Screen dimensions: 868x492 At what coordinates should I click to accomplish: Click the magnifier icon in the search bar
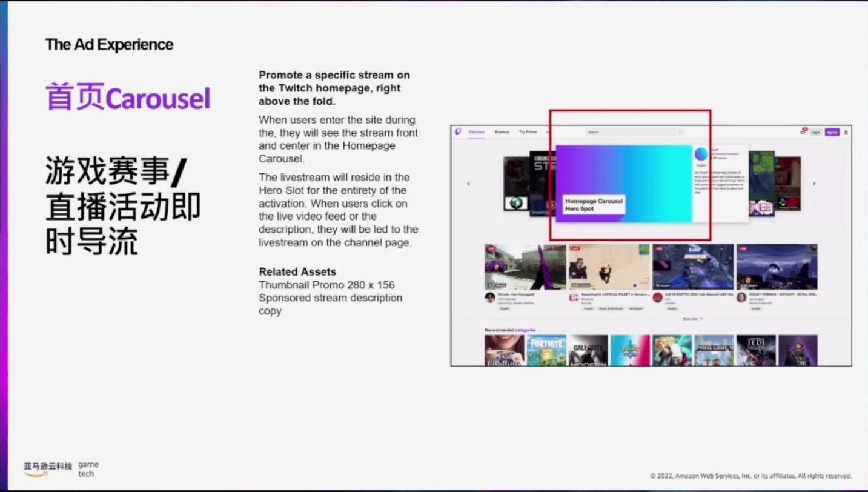click(681, 132)
